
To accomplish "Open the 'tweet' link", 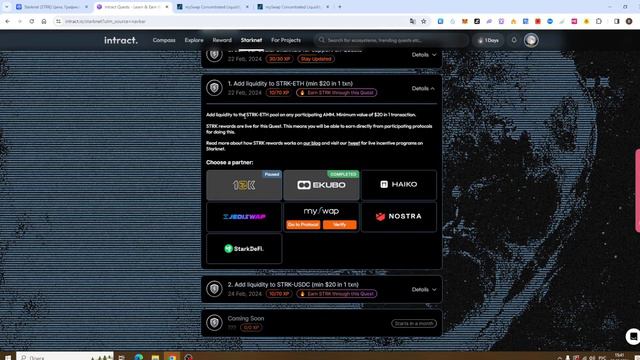I will click(x=354, y=143).
